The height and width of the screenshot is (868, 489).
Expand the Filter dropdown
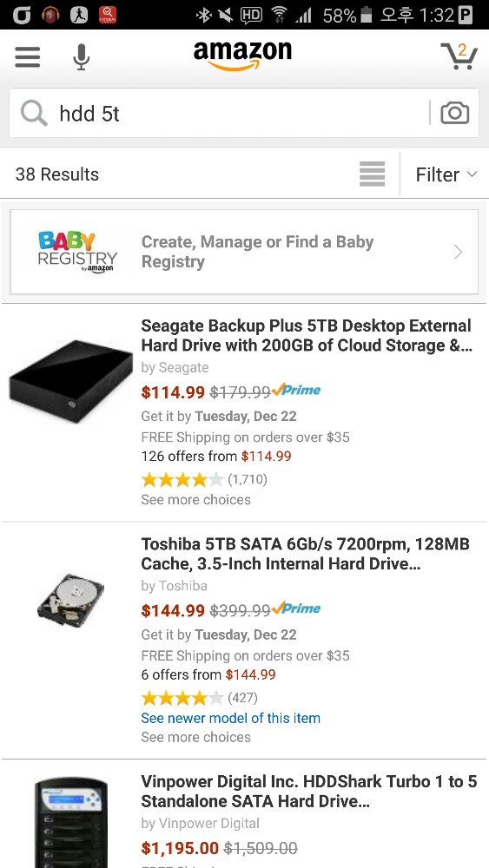[x=446, y=175]
